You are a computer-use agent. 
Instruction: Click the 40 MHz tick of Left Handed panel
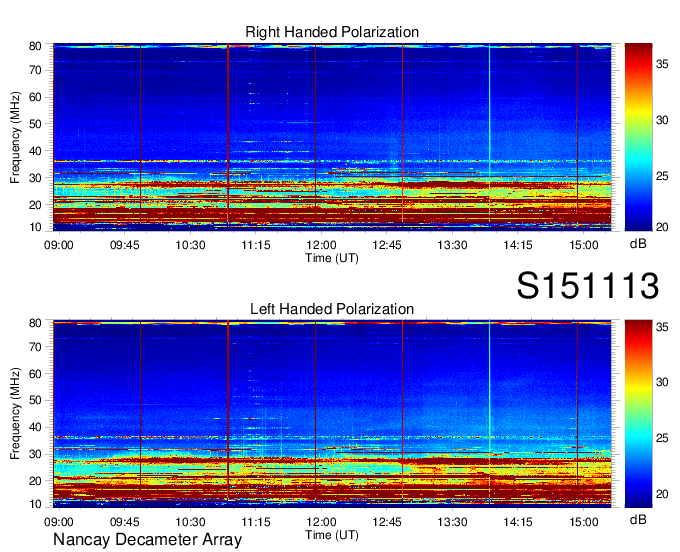(35, 427)
